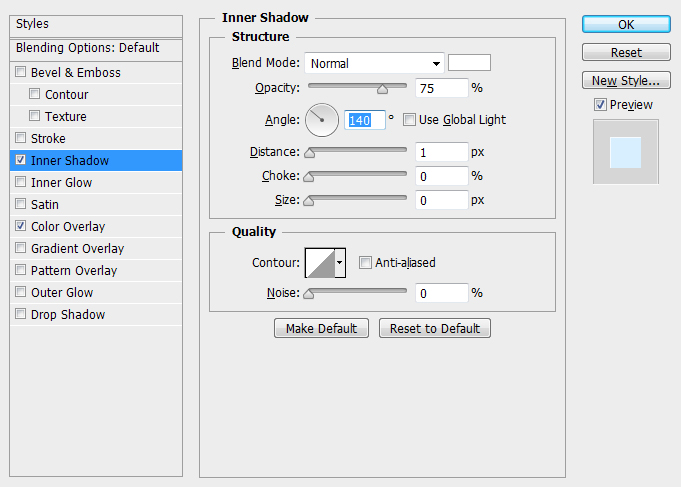
Task: Select the Outer Glow style entry
Action: click(61, 293)
